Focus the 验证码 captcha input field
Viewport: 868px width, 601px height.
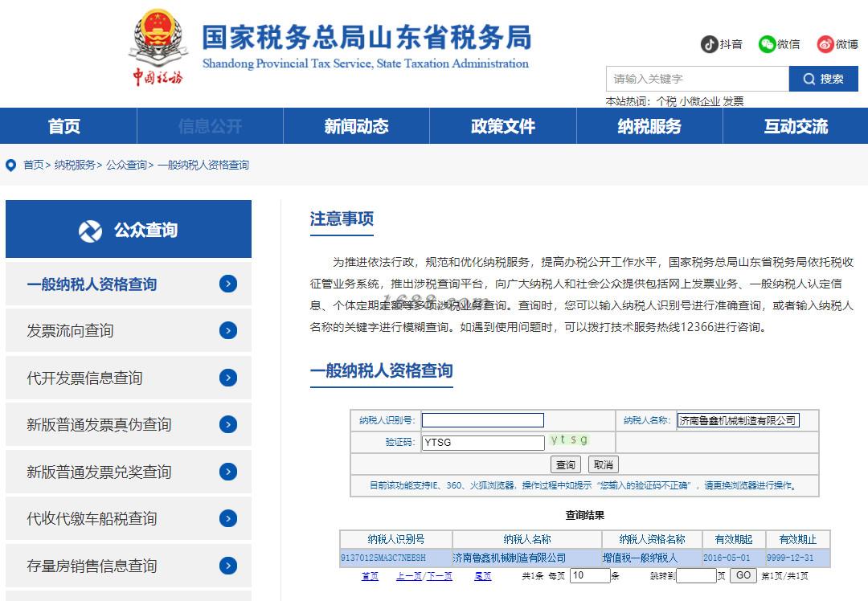pyautogui.click(x=483, y=443)
